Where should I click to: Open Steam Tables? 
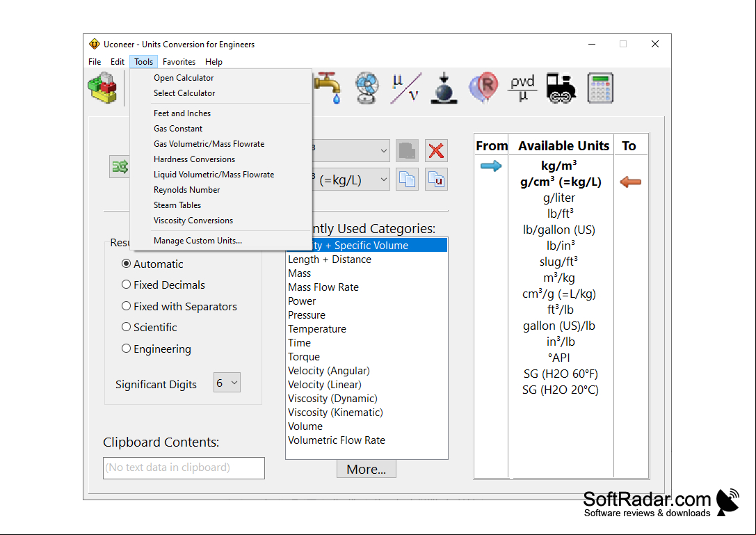[221, 205]
